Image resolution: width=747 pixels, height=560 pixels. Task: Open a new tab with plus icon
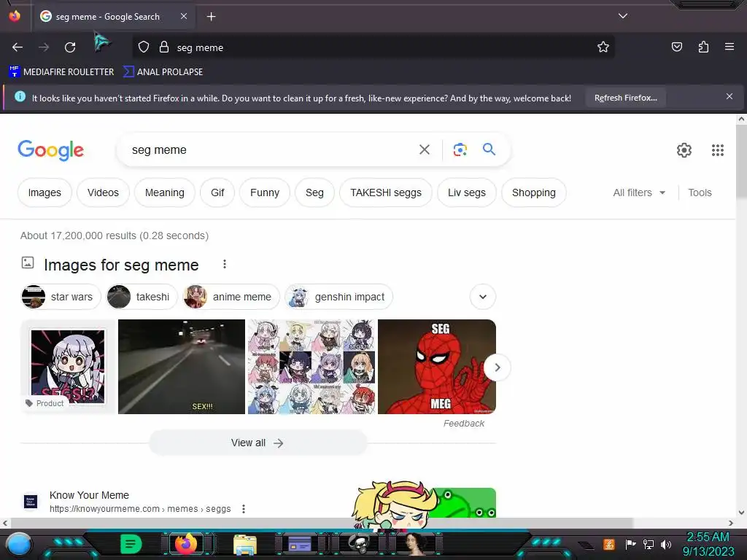click(x=211, y=17)
